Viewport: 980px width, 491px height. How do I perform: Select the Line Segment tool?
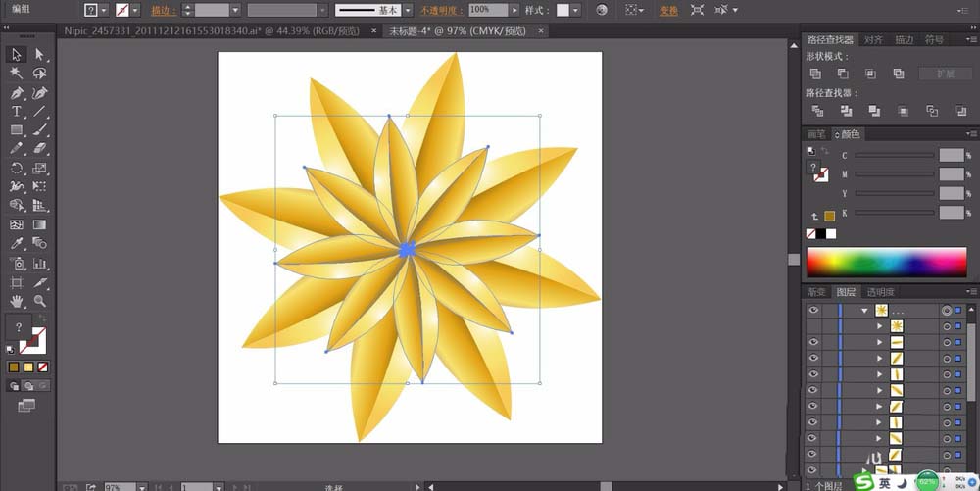(39, 111)
